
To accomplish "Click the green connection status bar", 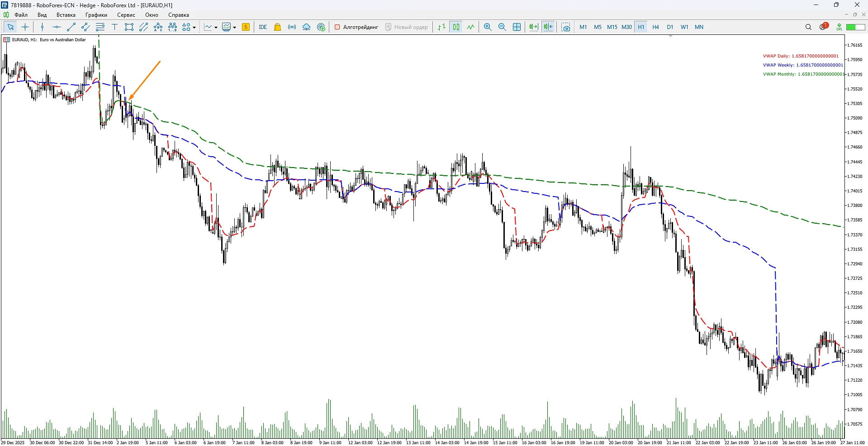I will (855, 27).
